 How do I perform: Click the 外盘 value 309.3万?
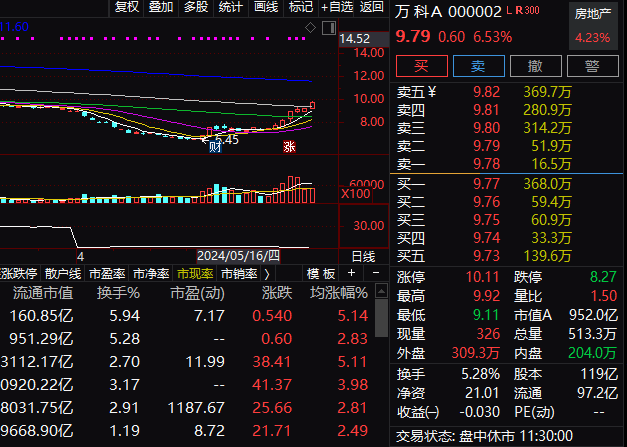[476, 353]
